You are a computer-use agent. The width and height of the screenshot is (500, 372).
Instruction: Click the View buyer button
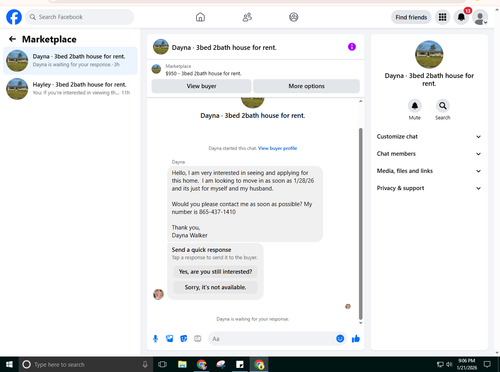click(201, 86)
